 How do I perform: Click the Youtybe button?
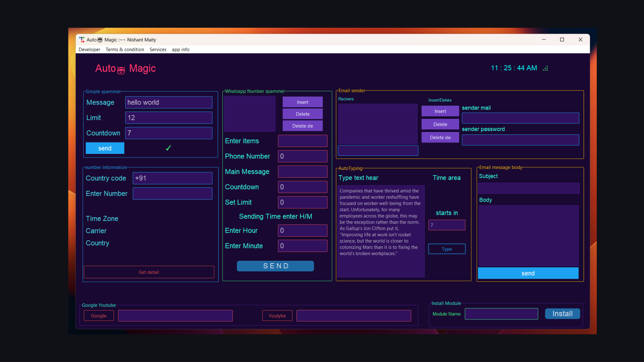277,315
